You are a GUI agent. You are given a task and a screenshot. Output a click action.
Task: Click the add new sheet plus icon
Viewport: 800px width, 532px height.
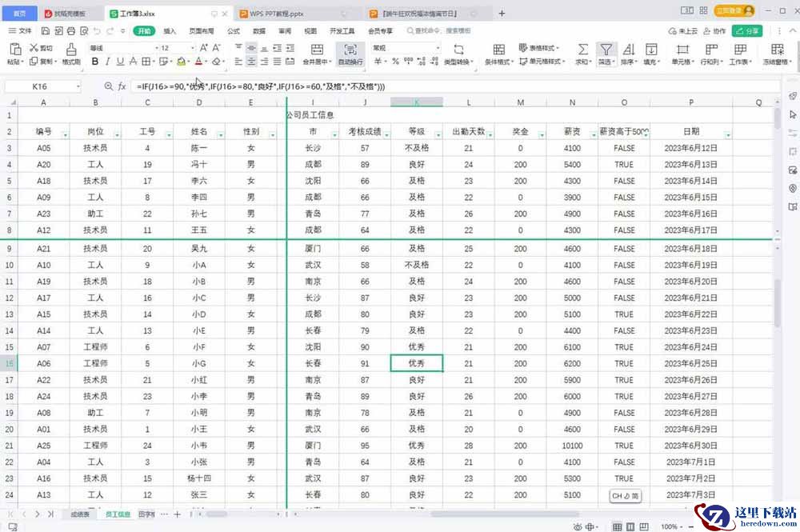177,514
